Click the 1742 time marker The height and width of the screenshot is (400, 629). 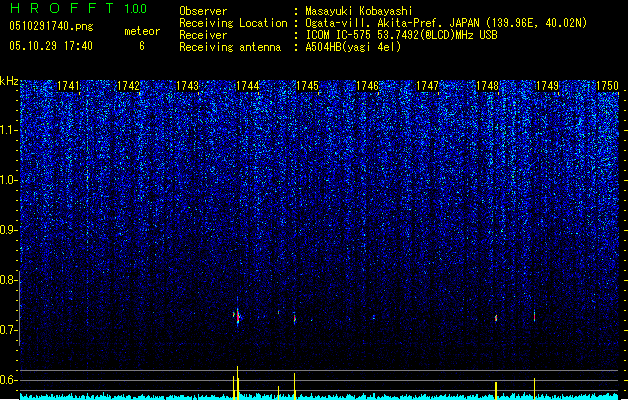click(128, 86)
